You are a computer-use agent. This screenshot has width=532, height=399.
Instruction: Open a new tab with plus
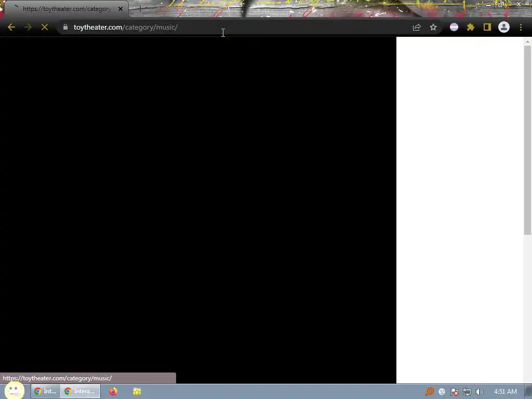click(x=140, y=9)
